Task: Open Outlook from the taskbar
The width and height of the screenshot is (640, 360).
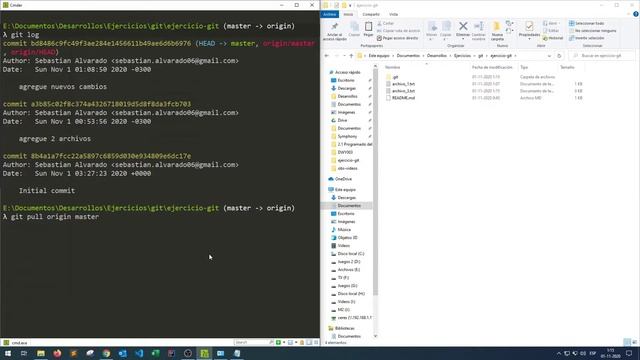Action: coord(122,353)
